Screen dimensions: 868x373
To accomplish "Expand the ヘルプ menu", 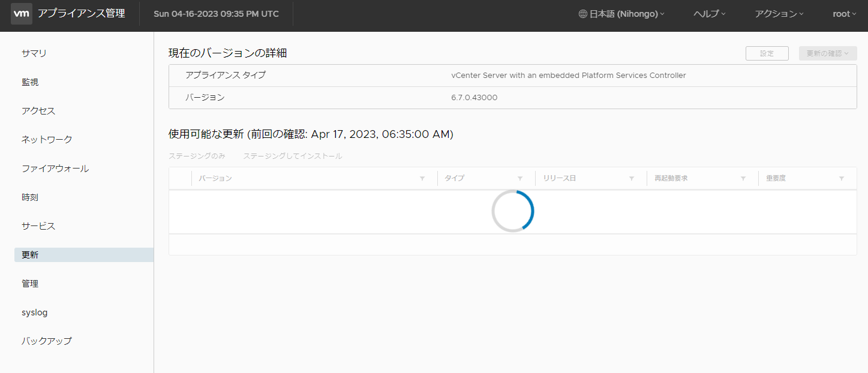I will coord(710,14).
